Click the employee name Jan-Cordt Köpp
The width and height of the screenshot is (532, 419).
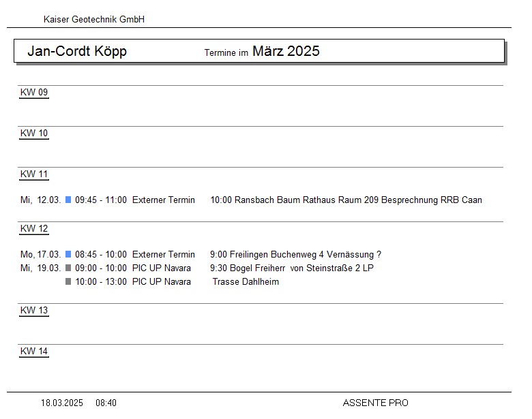[x=77, y=52]
